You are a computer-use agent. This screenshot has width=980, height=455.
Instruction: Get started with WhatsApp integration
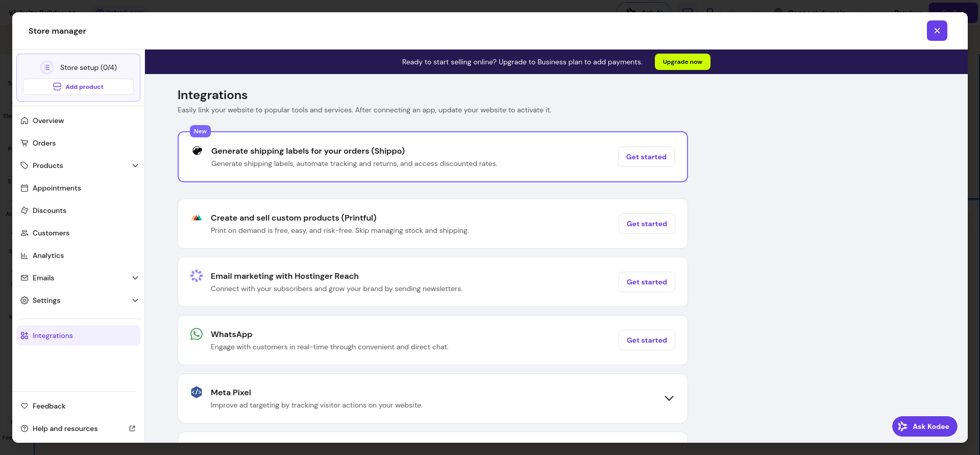click(x=647, y=340)
